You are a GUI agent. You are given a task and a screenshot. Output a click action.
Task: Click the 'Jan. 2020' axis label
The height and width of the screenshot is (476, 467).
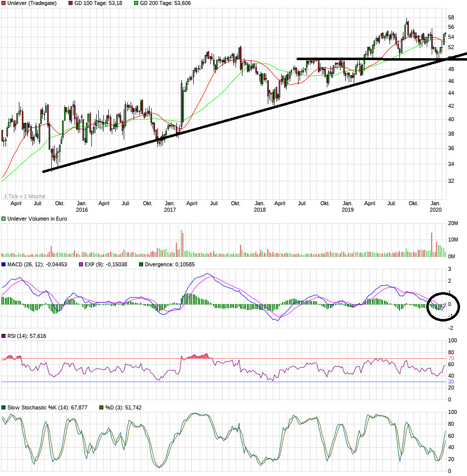point(436,206)
